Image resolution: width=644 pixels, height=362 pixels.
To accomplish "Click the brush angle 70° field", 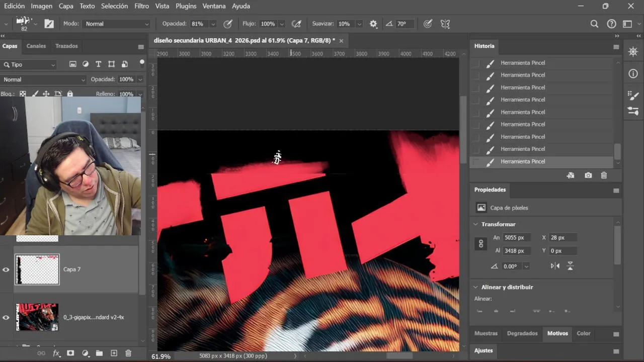I will (x=405, y=24).
